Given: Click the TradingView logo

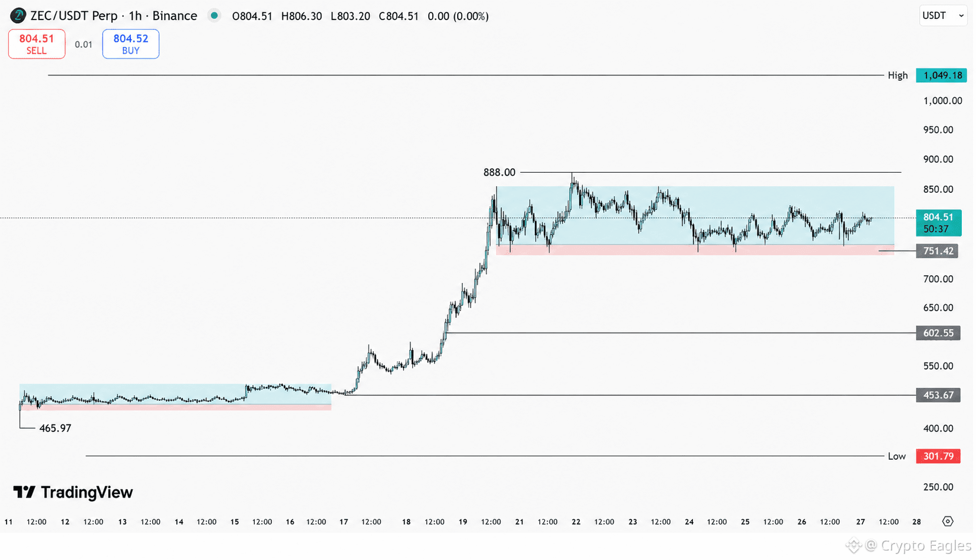Looking at the screenshot, I should click(x=73, y=492).
